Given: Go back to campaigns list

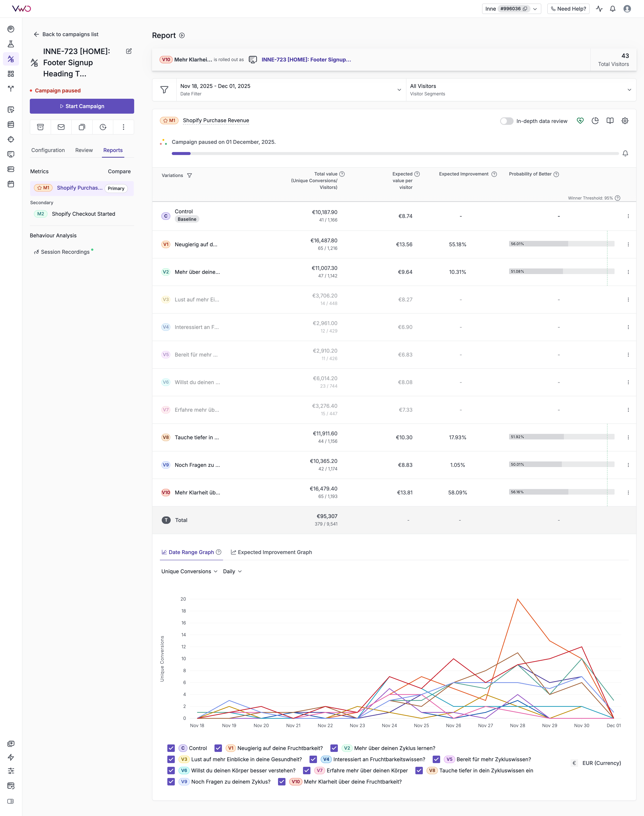Looking at the screenshot, I should tap(66, 34).
